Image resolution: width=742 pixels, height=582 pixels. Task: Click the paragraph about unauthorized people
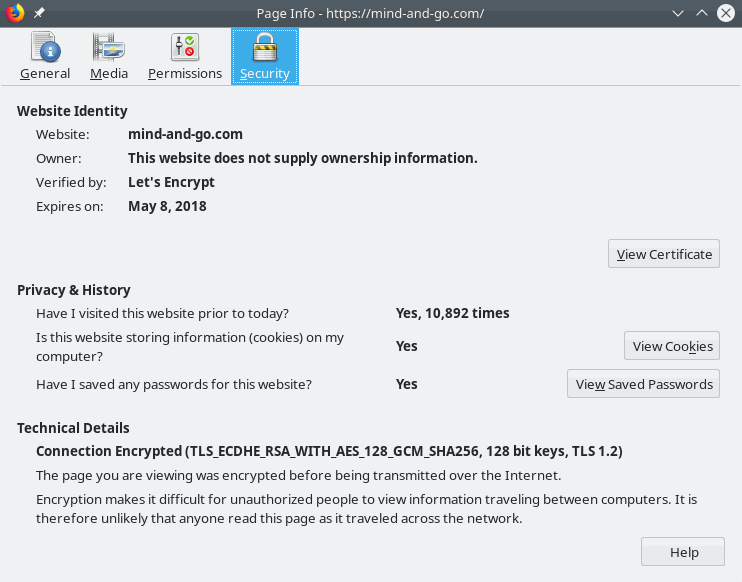(367, 509)
